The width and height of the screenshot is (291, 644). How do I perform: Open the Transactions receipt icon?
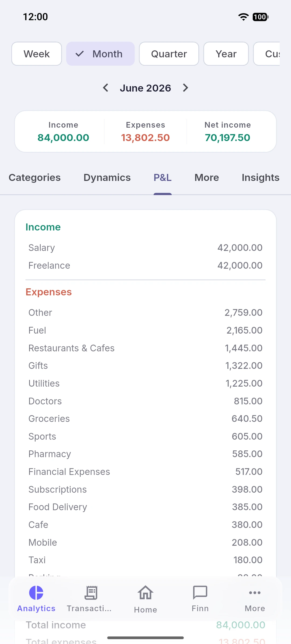pos(91,593)
